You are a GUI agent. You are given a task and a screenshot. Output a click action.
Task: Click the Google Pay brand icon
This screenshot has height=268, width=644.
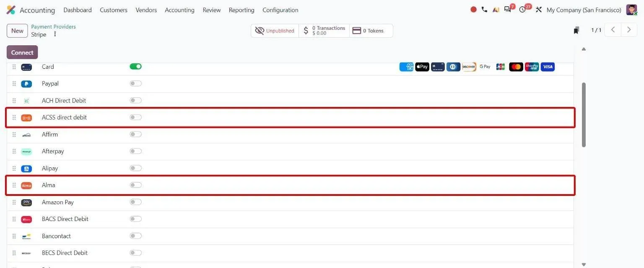tap(485, 67)
